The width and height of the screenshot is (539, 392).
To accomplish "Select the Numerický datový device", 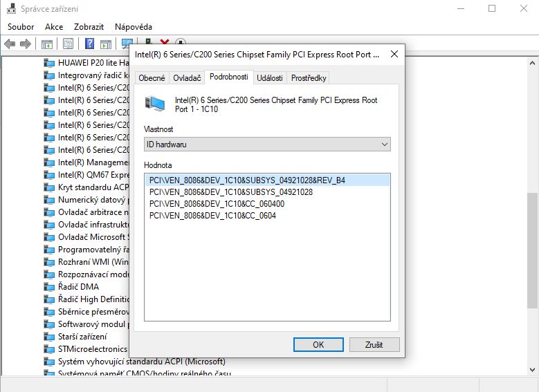I will click(86, 200).
